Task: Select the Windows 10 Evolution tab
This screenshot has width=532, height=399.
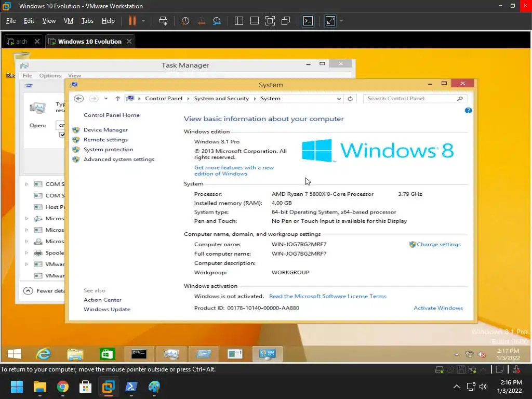Action: (89, 42)
